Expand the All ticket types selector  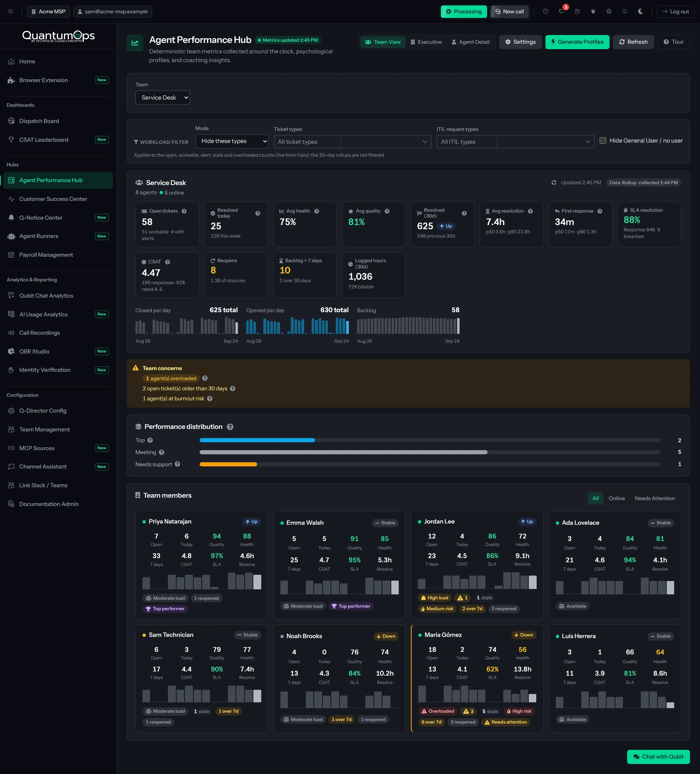click(353, 142)
